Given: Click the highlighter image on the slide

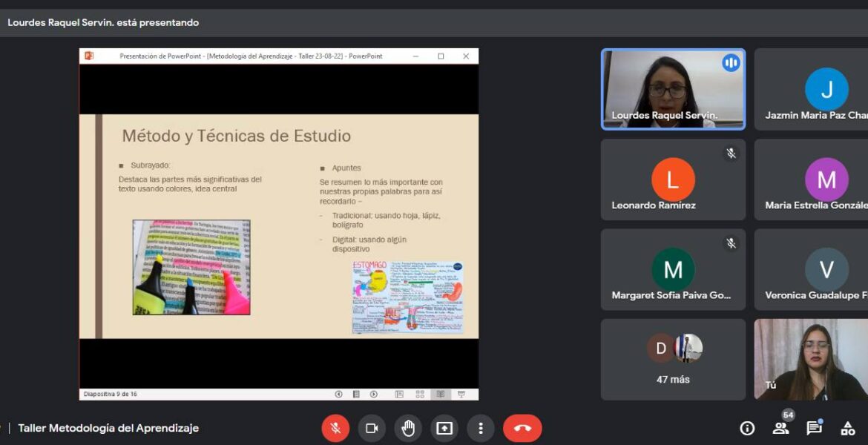Looking at the screenshot, I should [191, 267].
